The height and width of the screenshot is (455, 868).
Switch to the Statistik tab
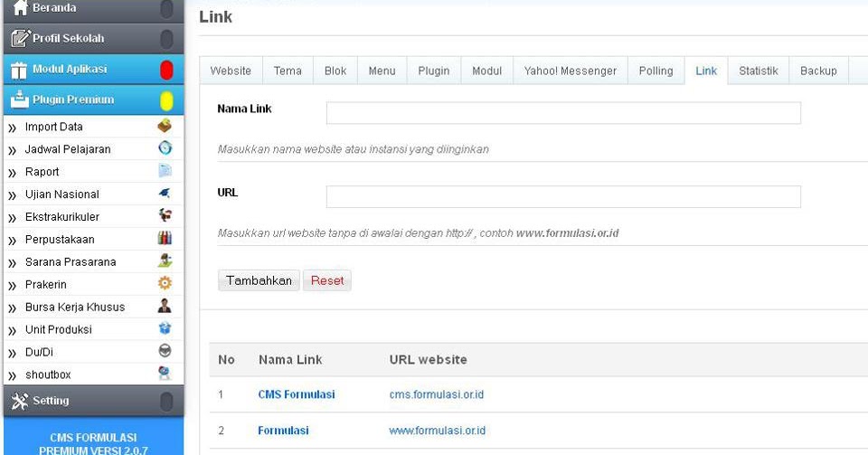(758, 71)
